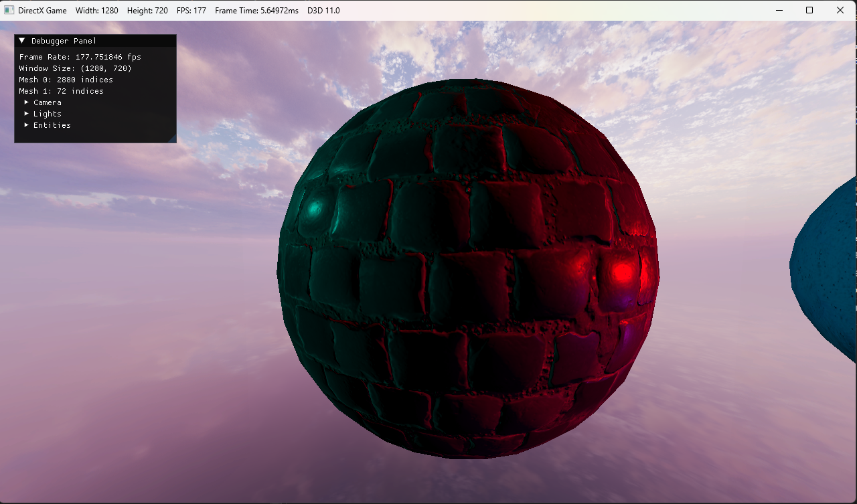This screenshot has height=504, width=857.
Task: Minimize the DirectX Game window
Action: [x=779, y=10]
